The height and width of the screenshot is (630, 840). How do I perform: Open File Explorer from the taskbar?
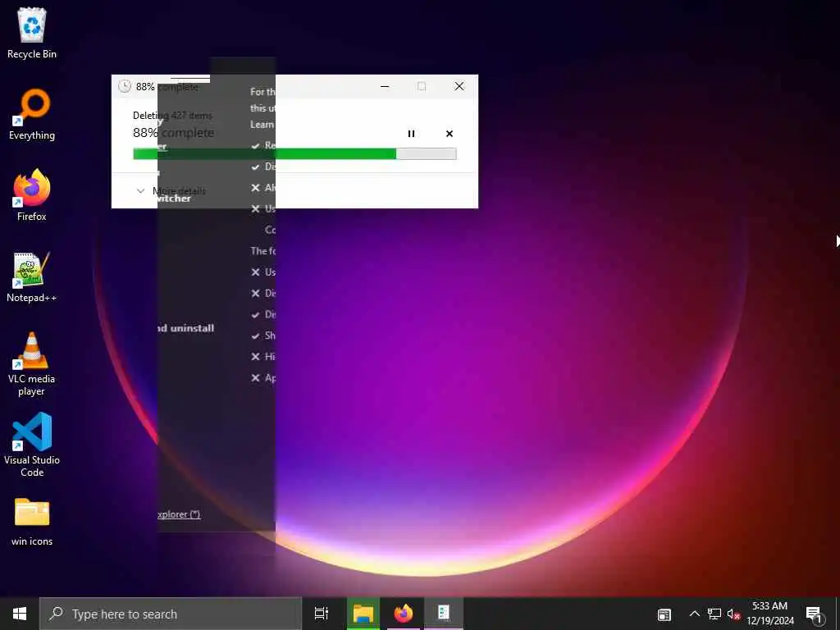coord(363,614)
